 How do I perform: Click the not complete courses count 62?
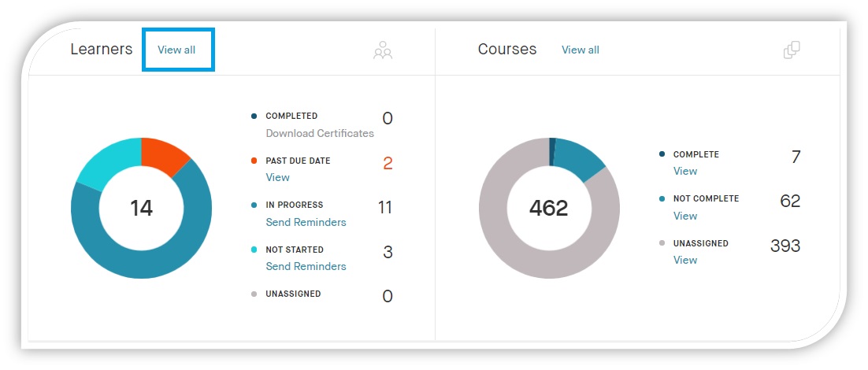791,201
